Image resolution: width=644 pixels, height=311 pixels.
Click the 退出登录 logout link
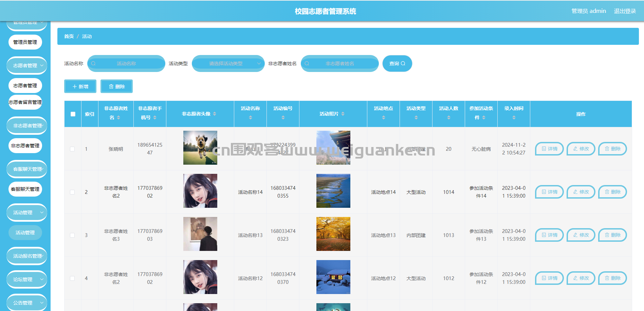click(x=625, y=11)
